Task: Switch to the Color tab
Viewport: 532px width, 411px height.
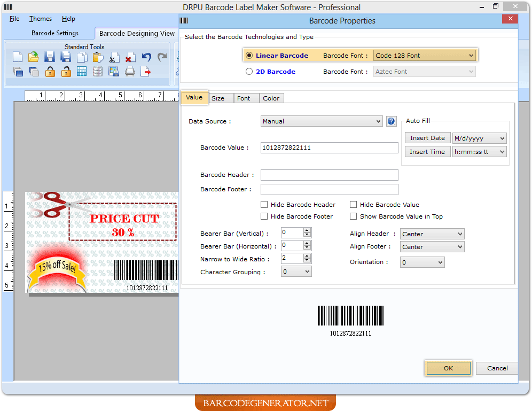Action: tap(271, 98)
